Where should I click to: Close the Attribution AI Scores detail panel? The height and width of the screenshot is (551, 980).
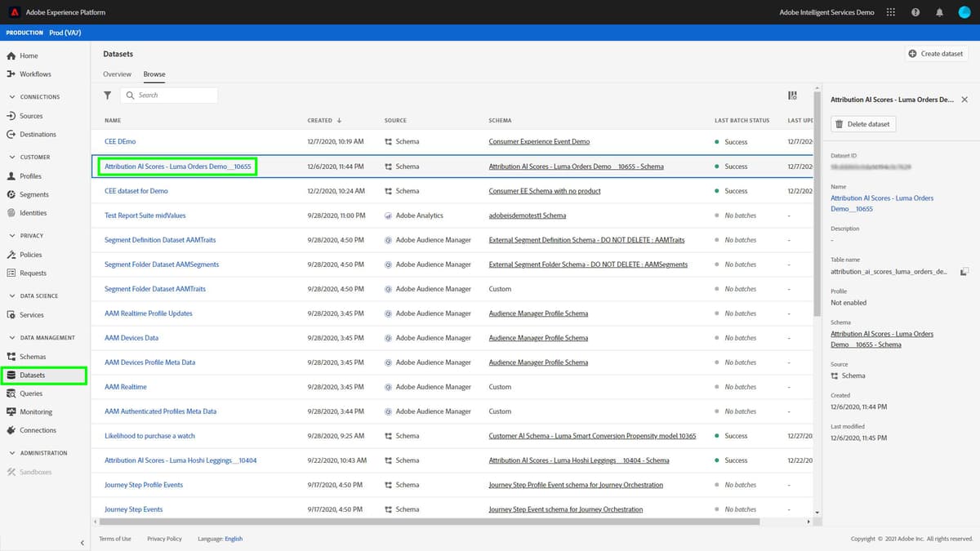(x=964, y=99)
